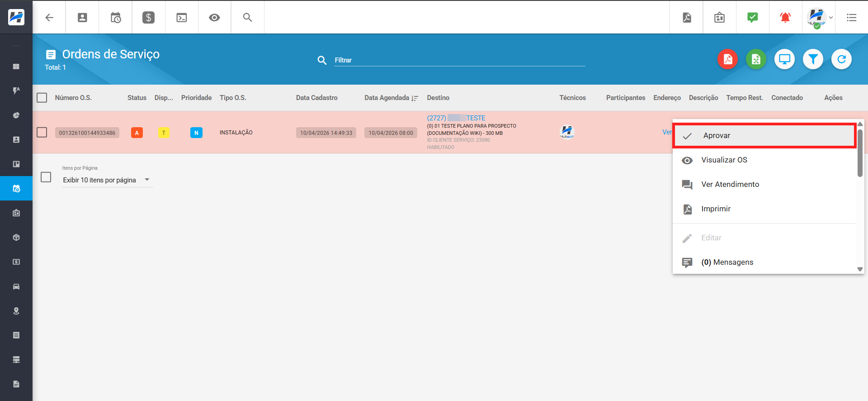The height and width of the screenshot is (401, 868).
Task: Click the back arrow in top toolbar
Action: (x=49, y=17)
